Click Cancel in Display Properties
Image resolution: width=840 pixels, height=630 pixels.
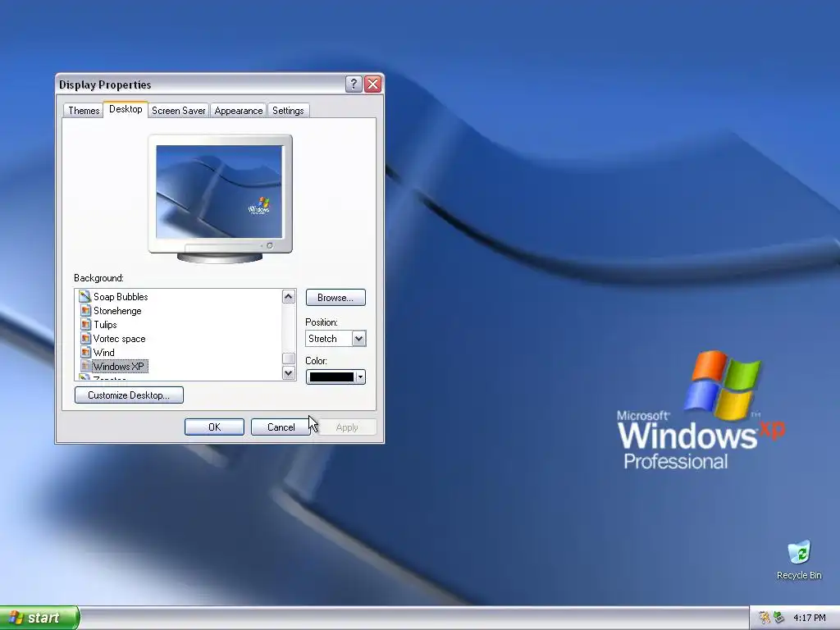[281, 427]
